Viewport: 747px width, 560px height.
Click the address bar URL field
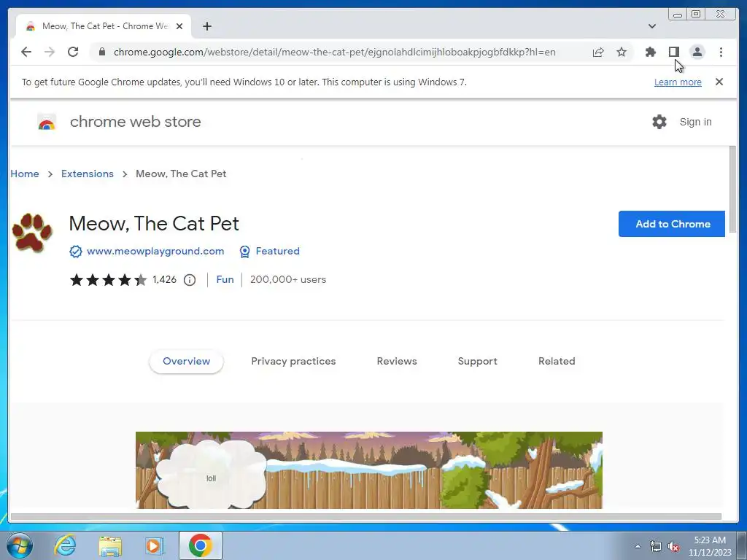pyautogui.click(x=334, y=52)
